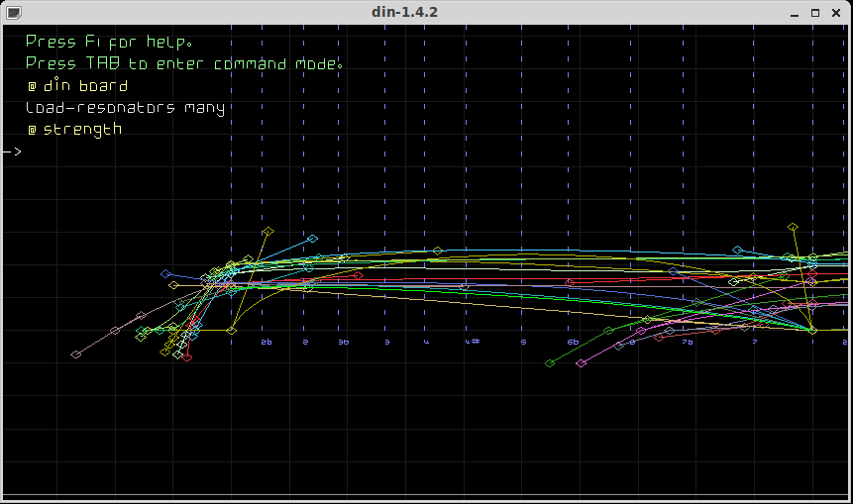Viewport: 853px width, 504px height.
Task: Select the topmost yellow point at far right
Action: pyautogui.click(x=793, y=228)
